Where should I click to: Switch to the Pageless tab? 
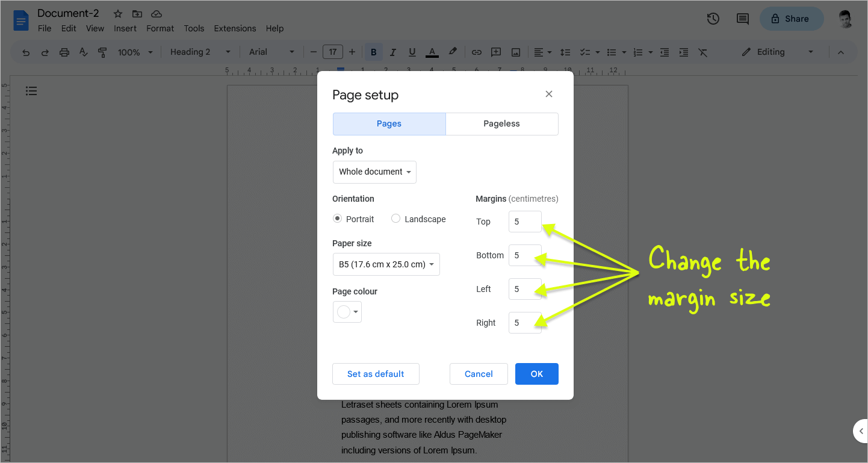501,123
